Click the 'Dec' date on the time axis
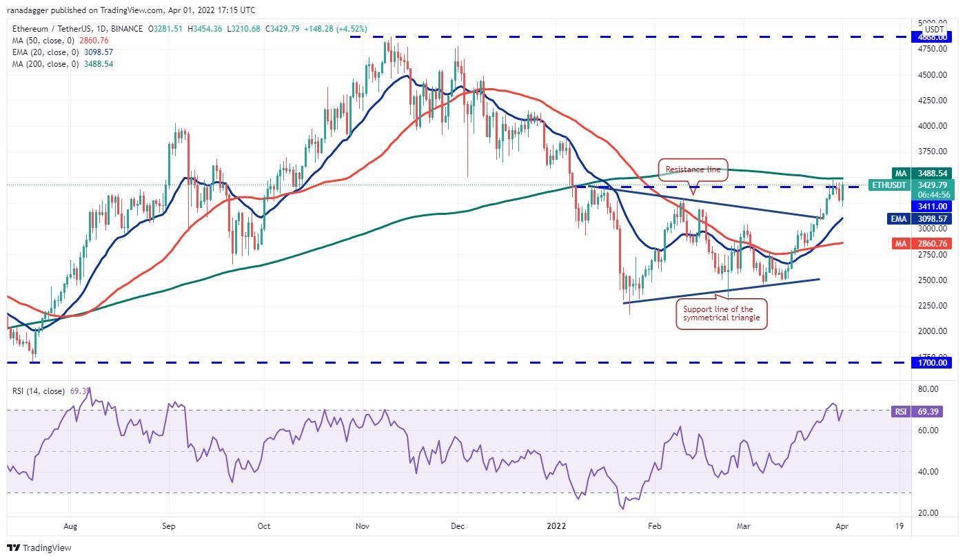This screenshot has width=965, height=560. click(x=457, y=526)
